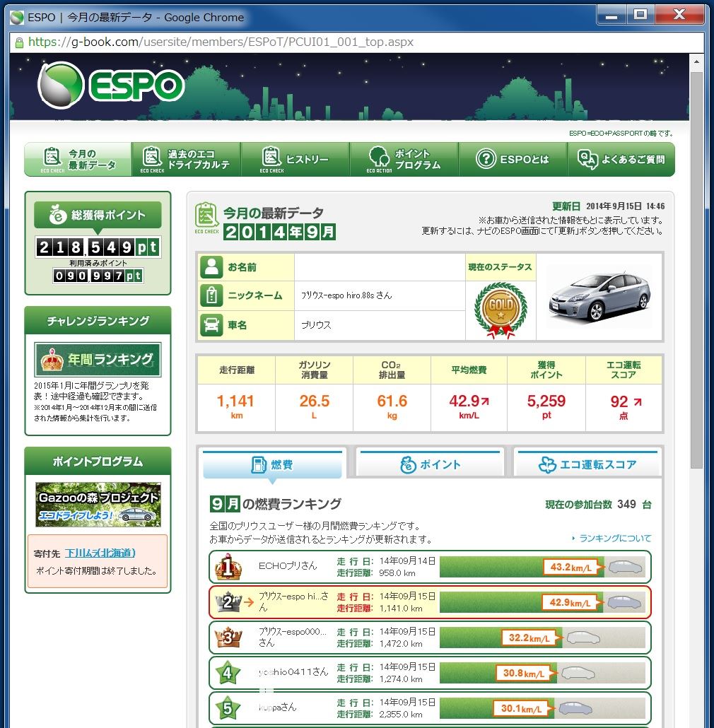This screenshot has width=714, height=728.
Task: Click secure padlock icon in address bar
Action: pyautogui.click(x=19, y=42)
